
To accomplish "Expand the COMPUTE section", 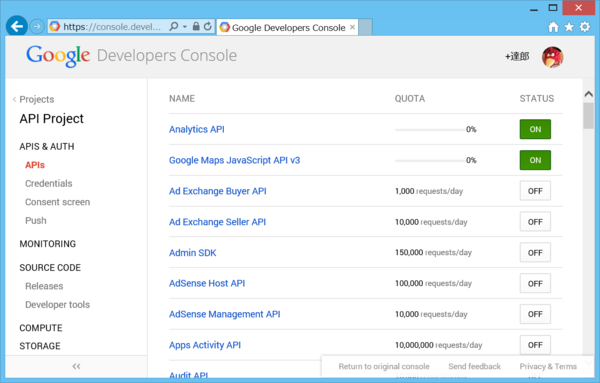I will 41,328.
